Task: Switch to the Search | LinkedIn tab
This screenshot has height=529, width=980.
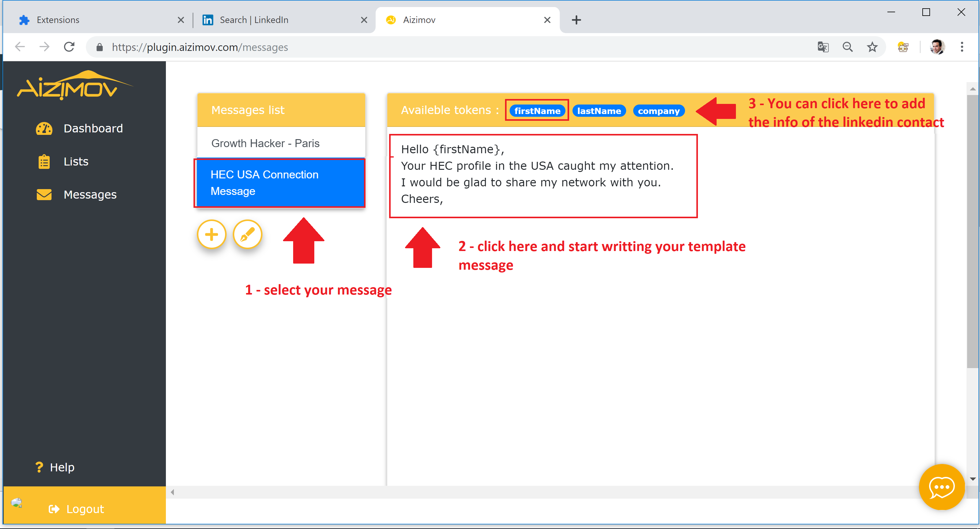Action: pos(254,20)
